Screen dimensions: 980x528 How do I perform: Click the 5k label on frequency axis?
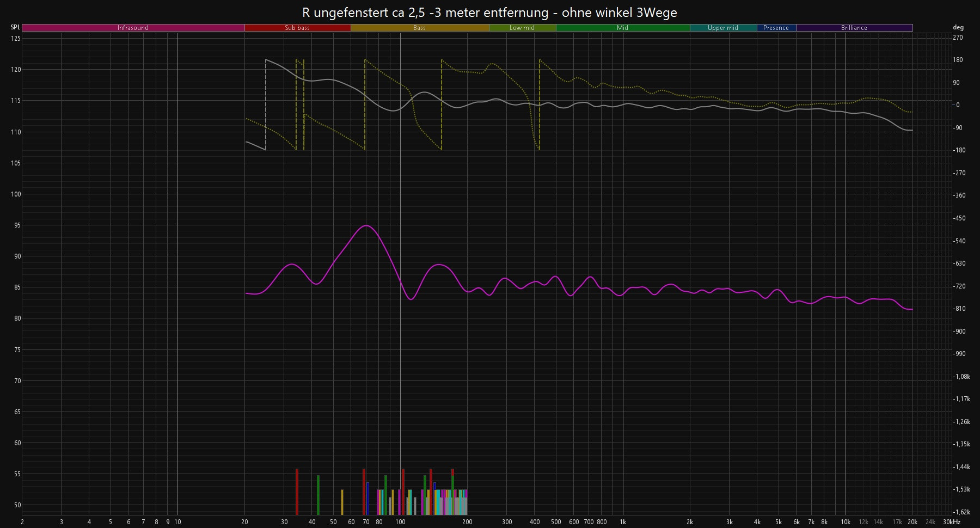(x=779, y=522)
